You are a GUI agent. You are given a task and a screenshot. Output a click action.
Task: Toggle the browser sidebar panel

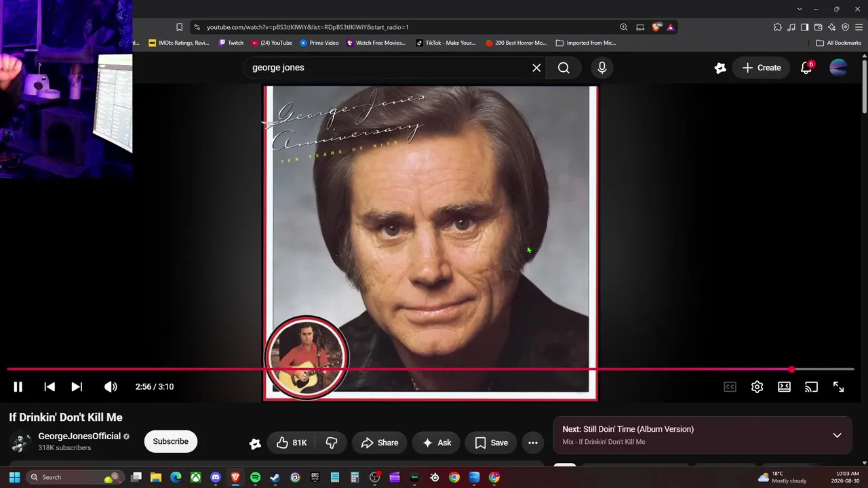(x=804, y=27)
